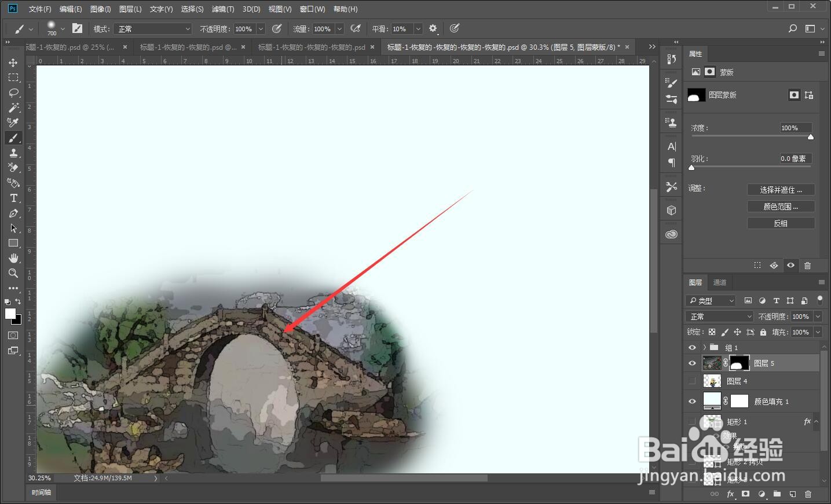
Task: Open layer blend mode 正常 dropdown
Action: [719, 317]
